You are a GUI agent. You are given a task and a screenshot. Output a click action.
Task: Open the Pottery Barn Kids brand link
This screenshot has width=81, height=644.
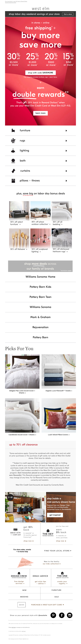pyautogui.click(x=40, y=287)
